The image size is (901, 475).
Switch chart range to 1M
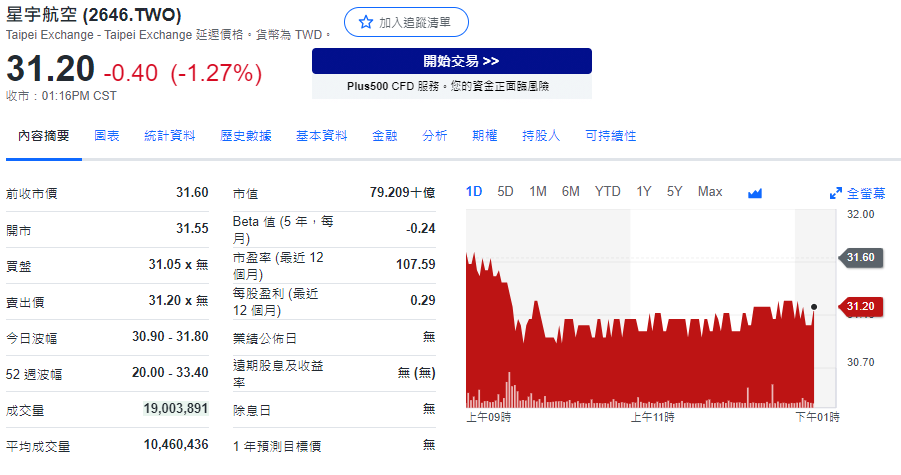click(538, 192)
